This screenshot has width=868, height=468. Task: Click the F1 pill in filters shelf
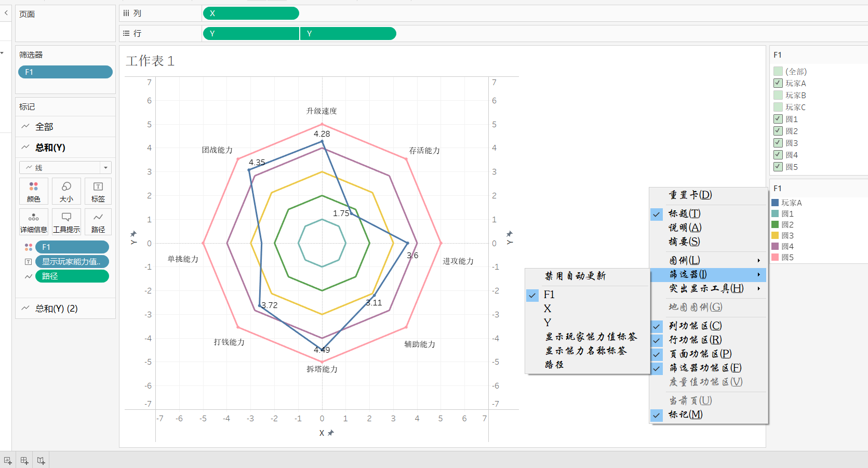(65, 72)
